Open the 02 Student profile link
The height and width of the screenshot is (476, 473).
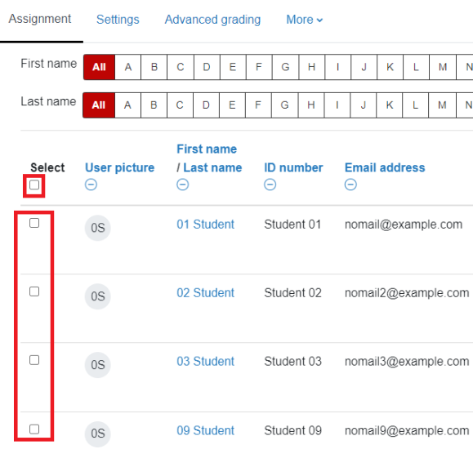[205, 293]
